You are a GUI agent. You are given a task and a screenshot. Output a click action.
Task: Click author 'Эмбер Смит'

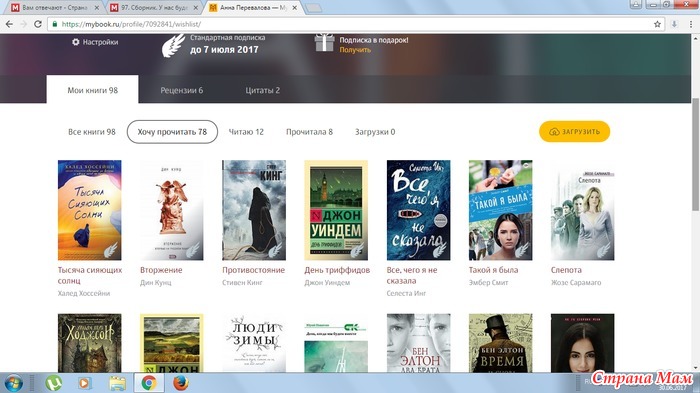coord(488,283)
